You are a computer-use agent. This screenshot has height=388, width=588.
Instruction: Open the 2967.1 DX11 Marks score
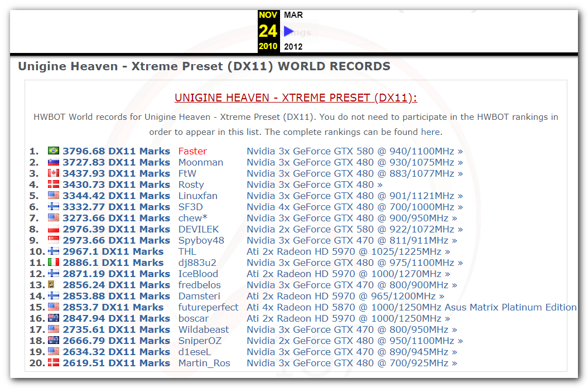[113, 251]
